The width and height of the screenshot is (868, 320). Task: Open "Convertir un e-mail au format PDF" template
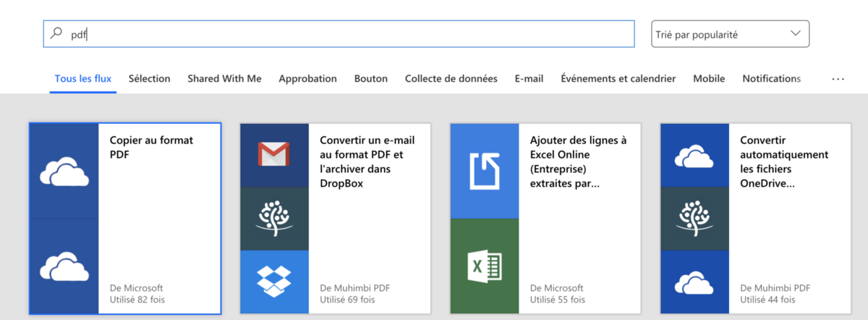(x=362, y=161)
